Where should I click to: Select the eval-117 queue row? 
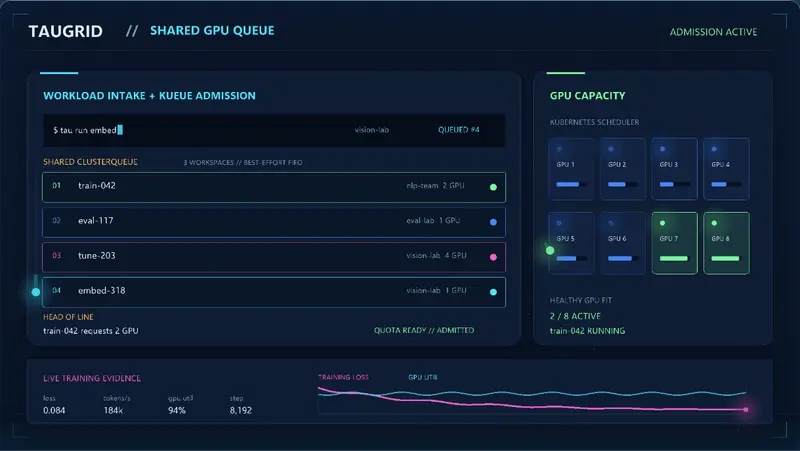274,222
